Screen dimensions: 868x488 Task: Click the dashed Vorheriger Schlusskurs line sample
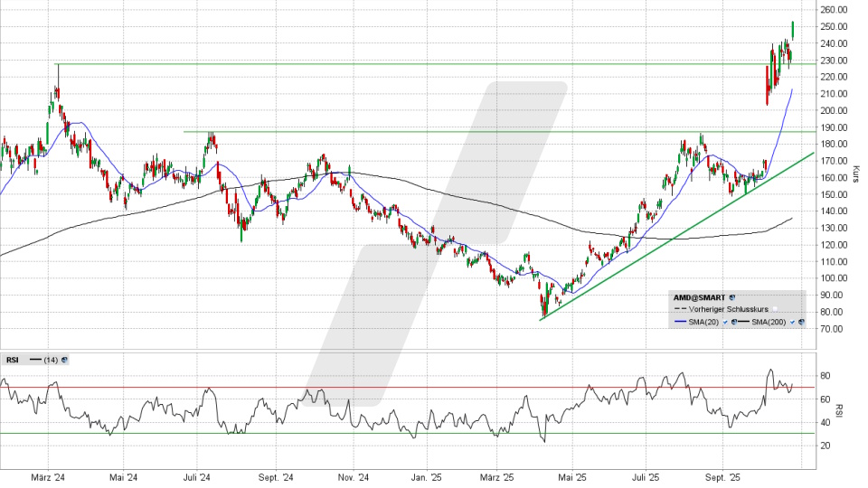tap(679, 309)
